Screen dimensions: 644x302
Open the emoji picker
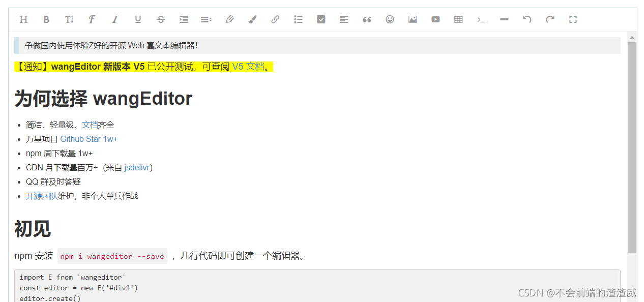[390, 19]
